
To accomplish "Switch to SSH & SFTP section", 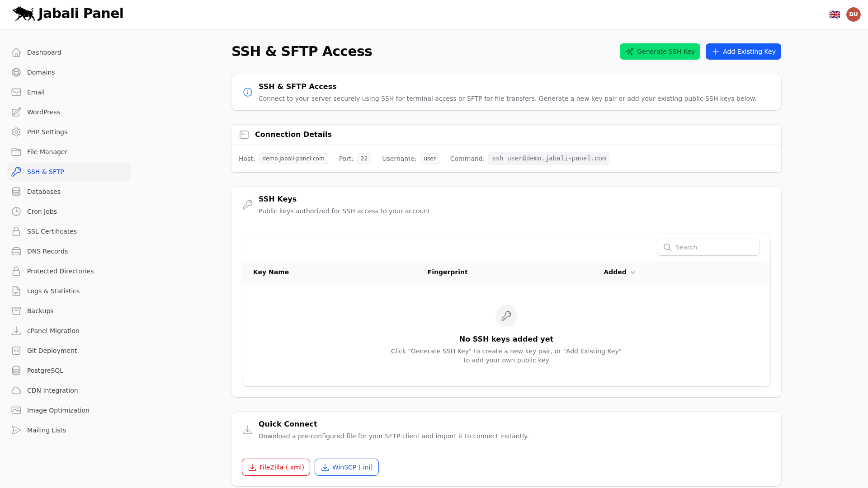I will point(45,172).
